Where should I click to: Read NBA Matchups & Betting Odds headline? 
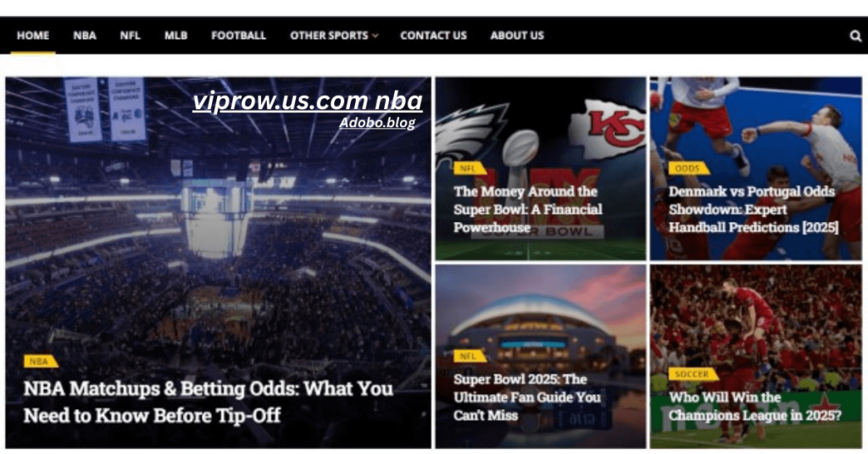click(x=209, y=401)
